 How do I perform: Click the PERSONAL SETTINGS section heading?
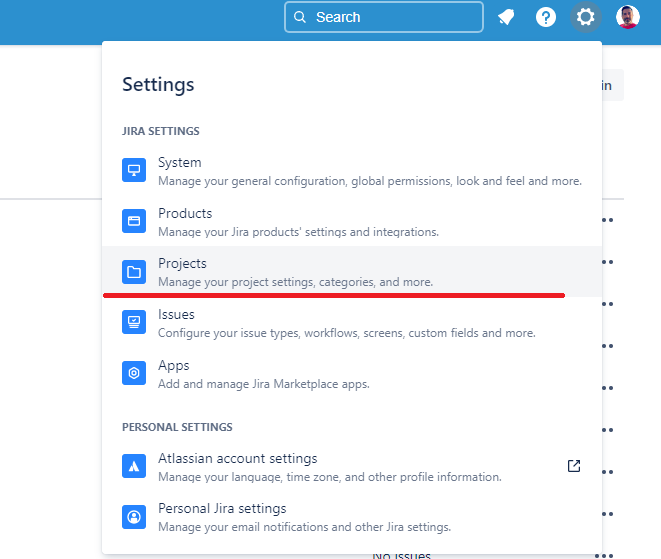[177, 427]
